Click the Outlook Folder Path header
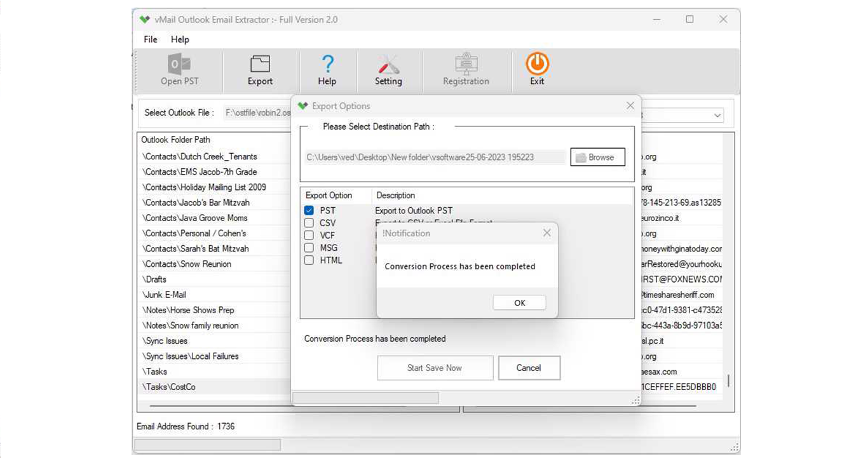 [x=175, y=140]
